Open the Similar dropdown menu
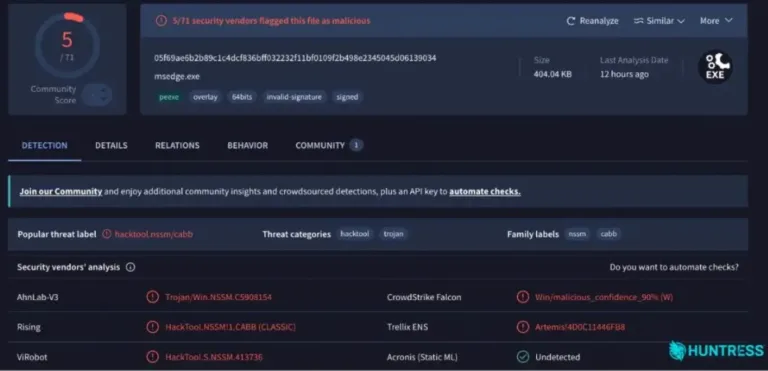This screenshot has height=371, width=768. pyautogui.click(x=659, y=21)
